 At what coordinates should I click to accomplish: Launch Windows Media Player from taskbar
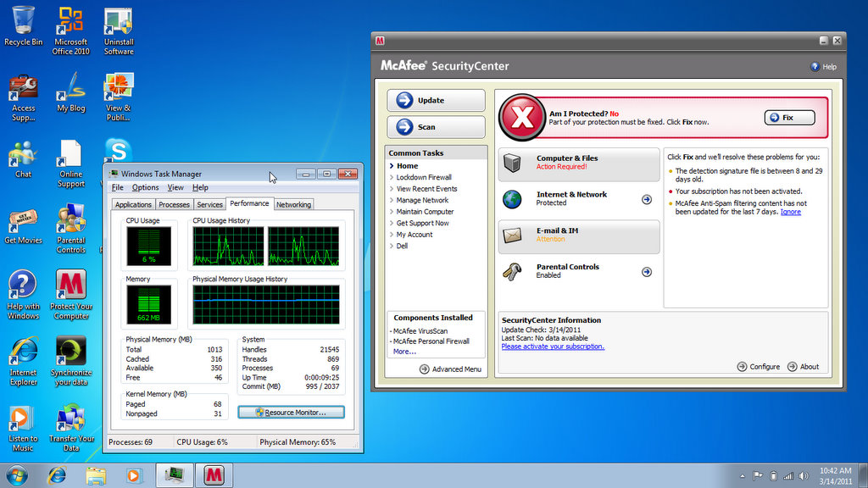click(134, 475)
